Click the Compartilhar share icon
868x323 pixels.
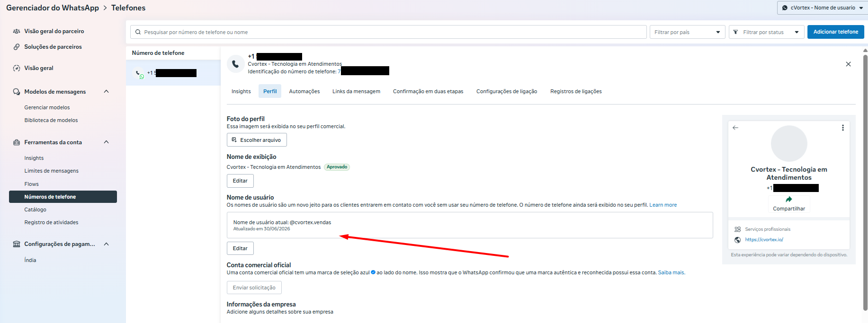(789, 200)
